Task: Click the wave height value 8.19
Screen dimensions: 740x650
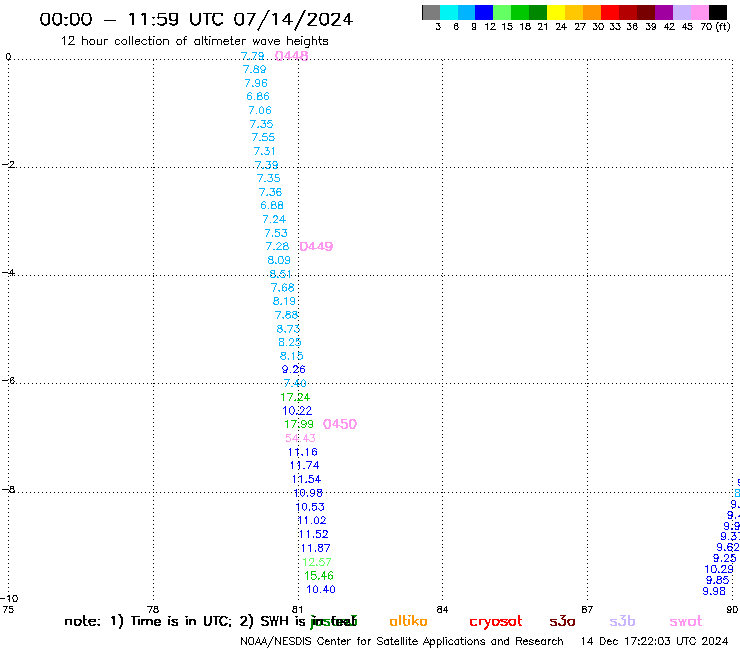Action: coord(284,301)
